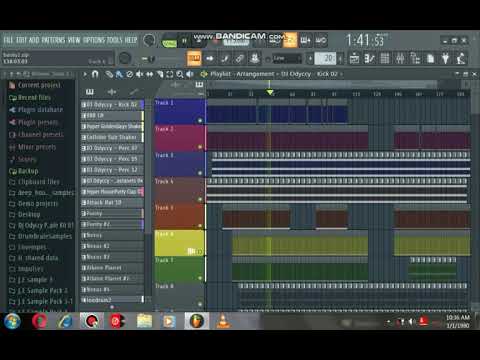The width and height of the screenshot is (480, 360).
Task: Mute Track 3 using its dot switch
Action: [200, 173]
